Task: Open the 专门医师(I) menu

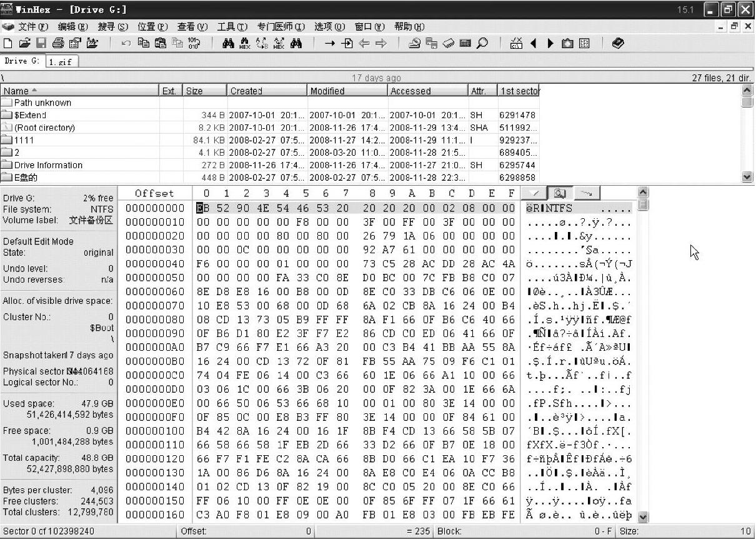Action: [281, 27]
